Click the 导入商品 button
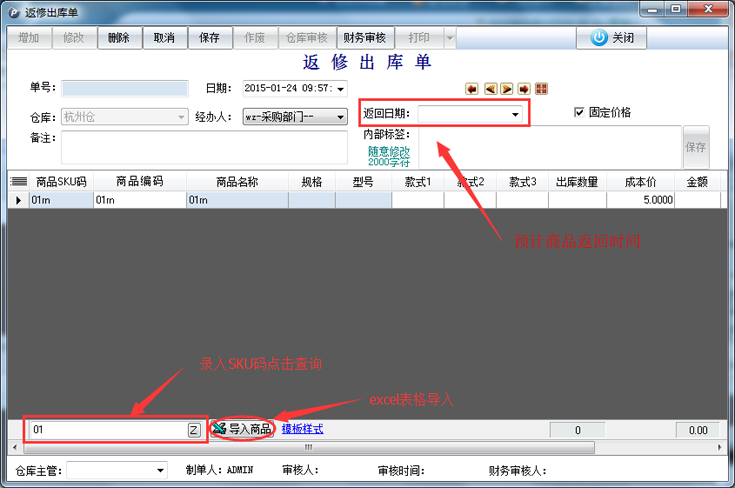This screenshot has width=735, height=488. (x=241, y=430)
